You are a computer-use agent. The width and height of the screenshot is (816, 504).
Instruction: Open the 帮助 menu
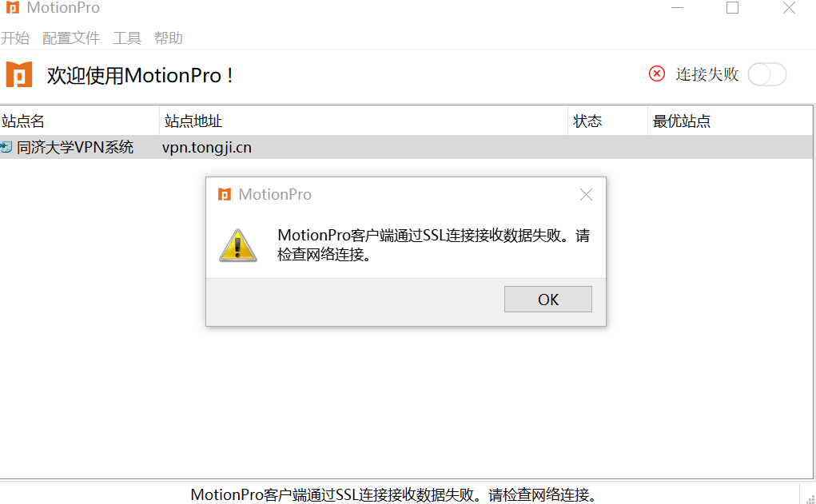point(169,38)
